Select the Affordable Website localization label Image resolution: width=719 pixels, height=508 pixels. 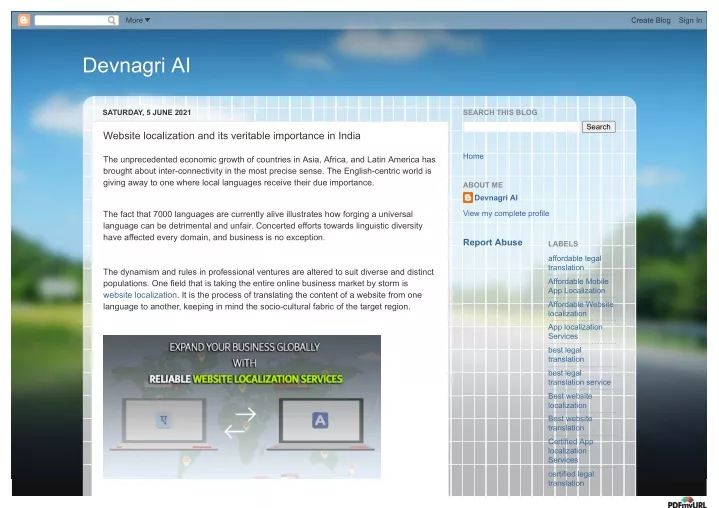[581, 309]
